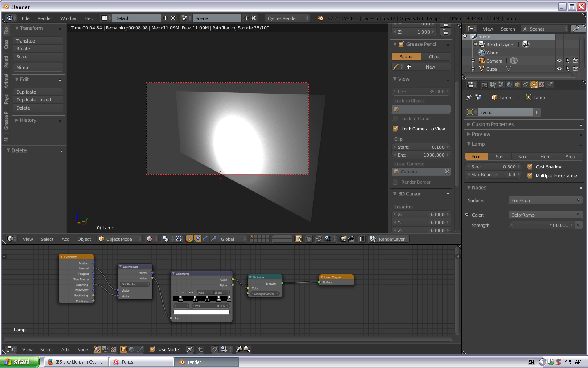This screenshot has width=588, height=368.
Task: Open Global transform orientation dropdown
Action: click(232, 239)
